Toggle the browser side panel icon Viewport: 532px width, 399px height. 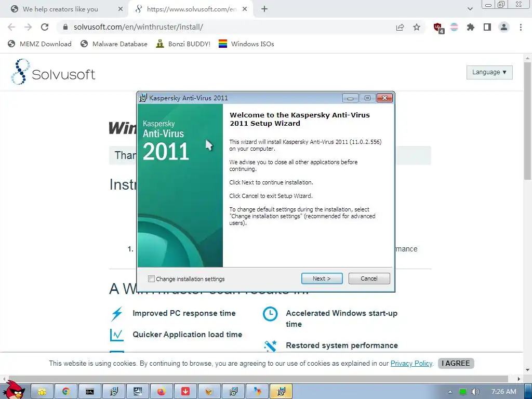[487, 27]
